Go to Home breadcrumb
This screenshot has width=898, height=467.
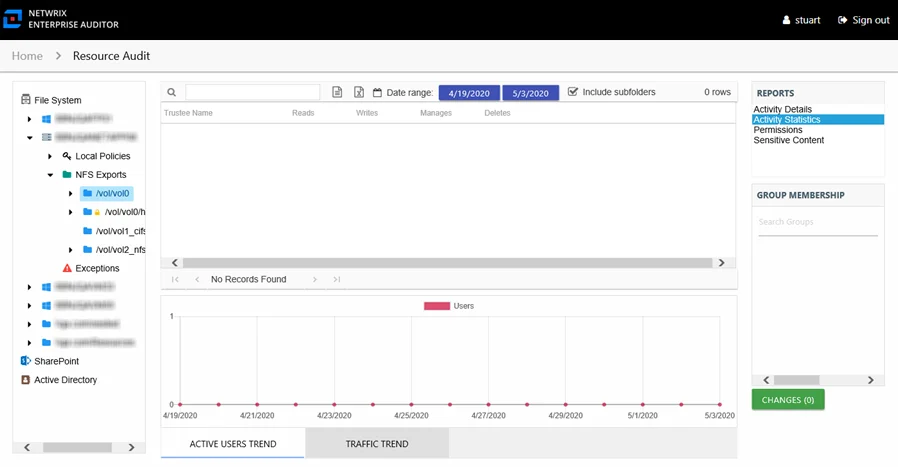point(27,56)
